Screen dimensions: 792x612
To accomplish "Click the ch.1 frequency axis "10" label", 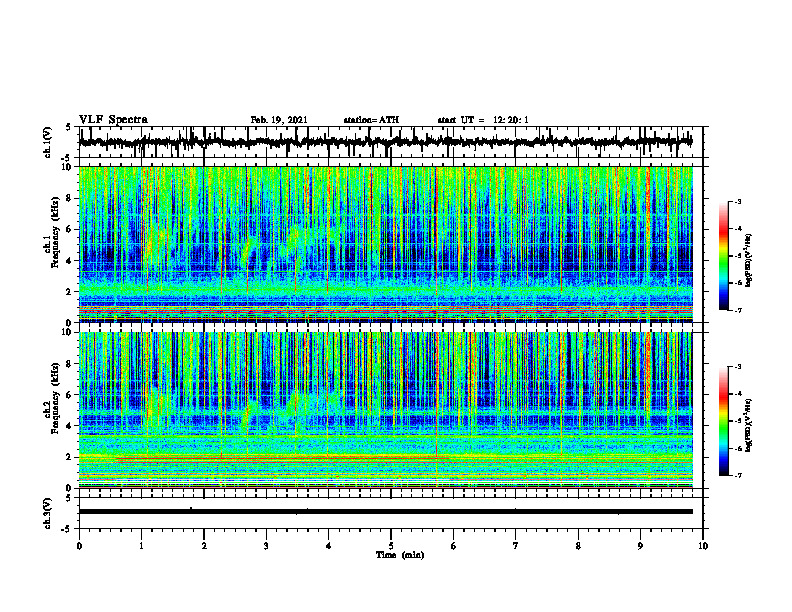I will (68, 167).
